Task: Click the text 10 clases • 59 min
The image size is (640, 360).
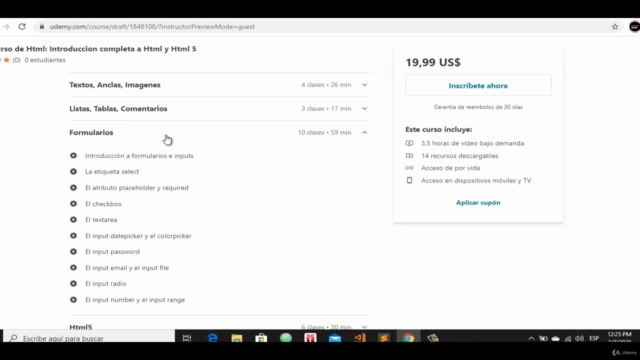Action: [324, 132]
